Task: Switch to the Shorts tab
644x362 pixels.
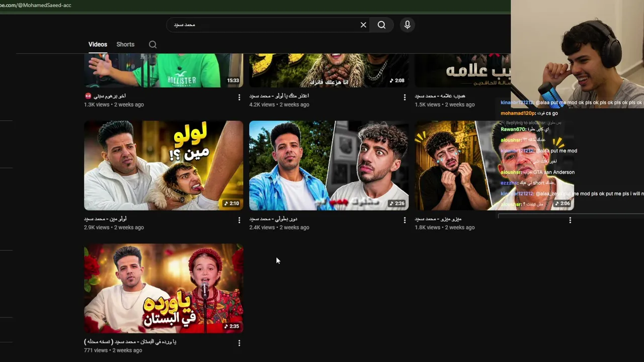Action: (x=125, y=44)
